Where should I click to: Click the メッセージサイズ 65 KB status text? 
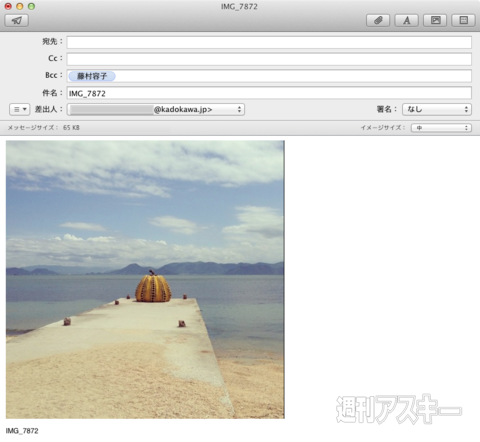tap(44, 128)
